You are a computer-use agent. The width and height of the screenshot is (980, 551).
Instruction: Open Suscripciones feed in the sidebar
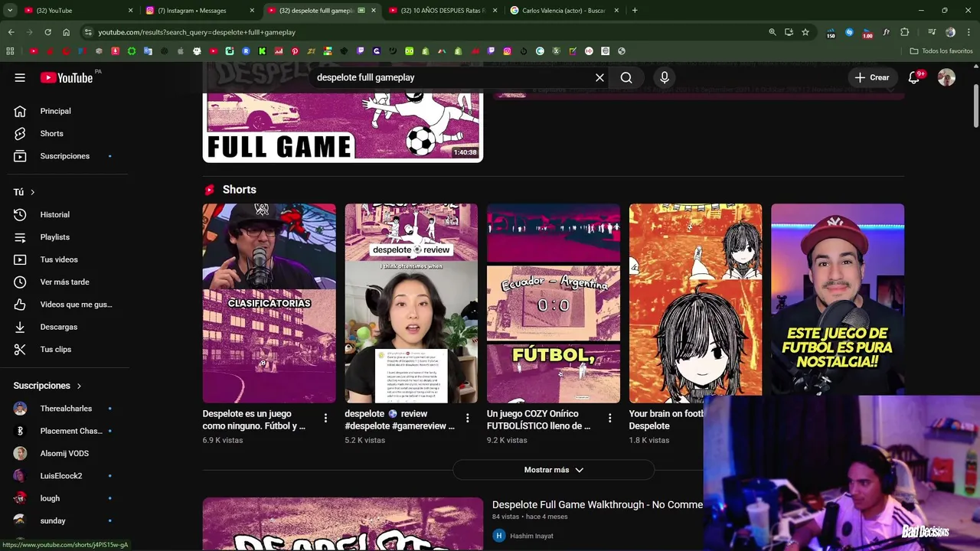65,156
